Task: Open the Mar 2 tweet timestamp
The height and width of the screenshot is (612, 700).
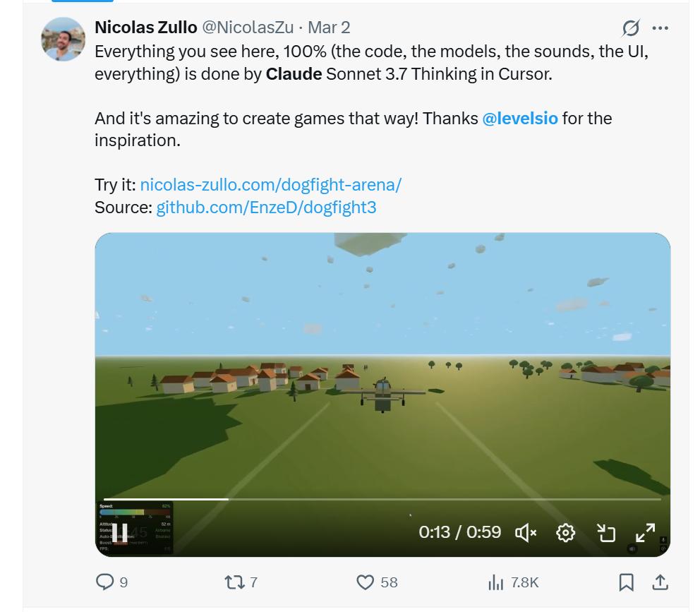Action: [329, 28]
